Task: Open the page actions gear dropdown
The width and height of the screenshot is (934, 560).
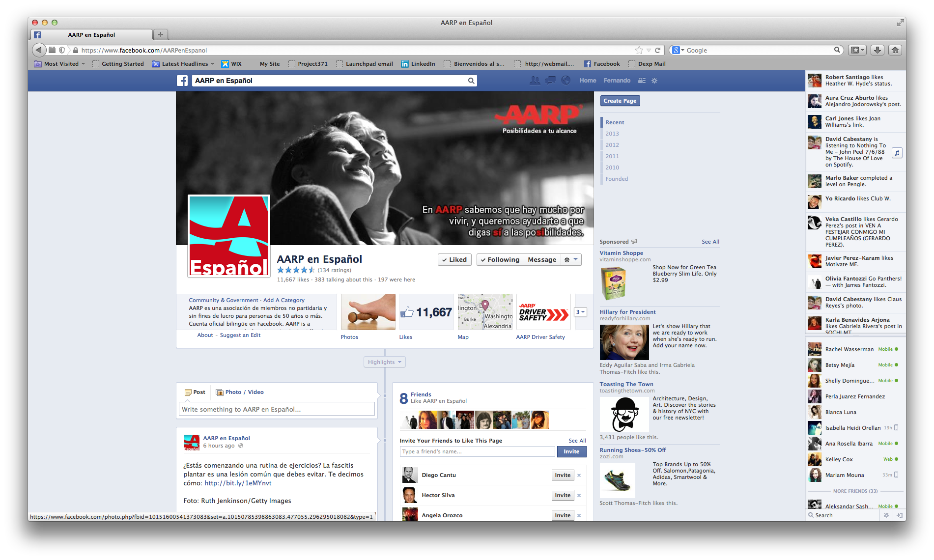Action: pyautogui.click(x=571, y=260)
